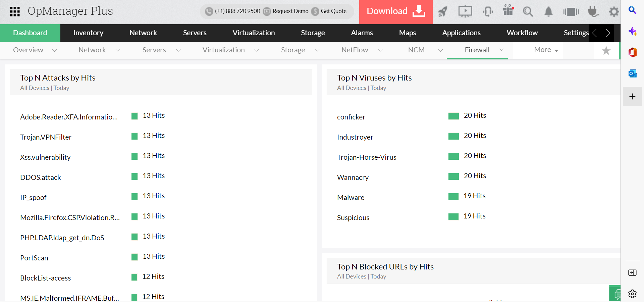
Task: Click the Top N Attacks by Hits title
Action: click(58, 78)
